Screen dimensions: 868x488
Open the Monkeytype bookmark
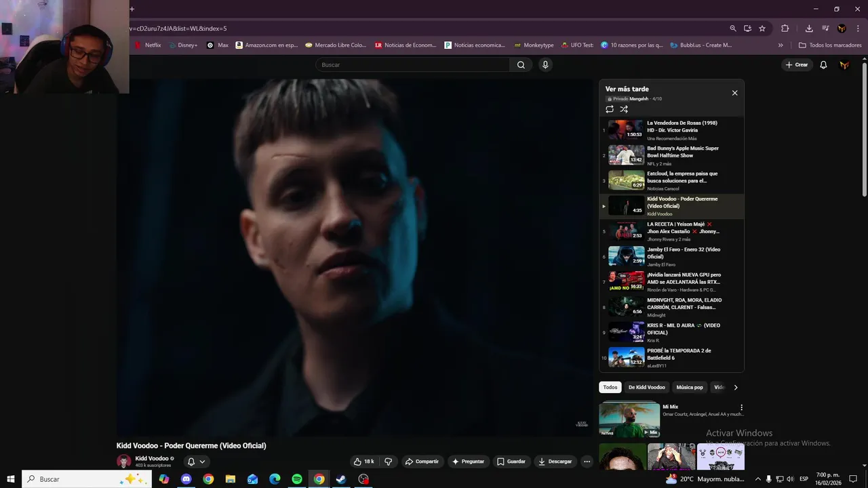[x=534, y=45]
